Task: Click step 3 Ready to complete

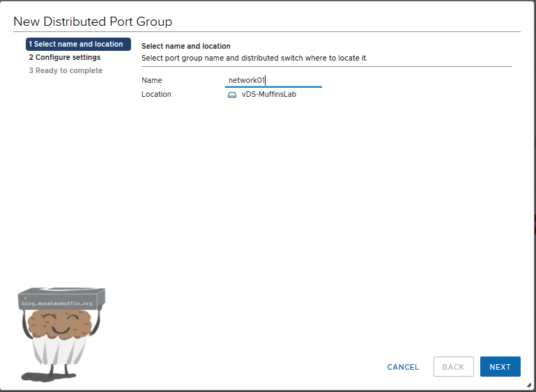Action: pos(66,70)
